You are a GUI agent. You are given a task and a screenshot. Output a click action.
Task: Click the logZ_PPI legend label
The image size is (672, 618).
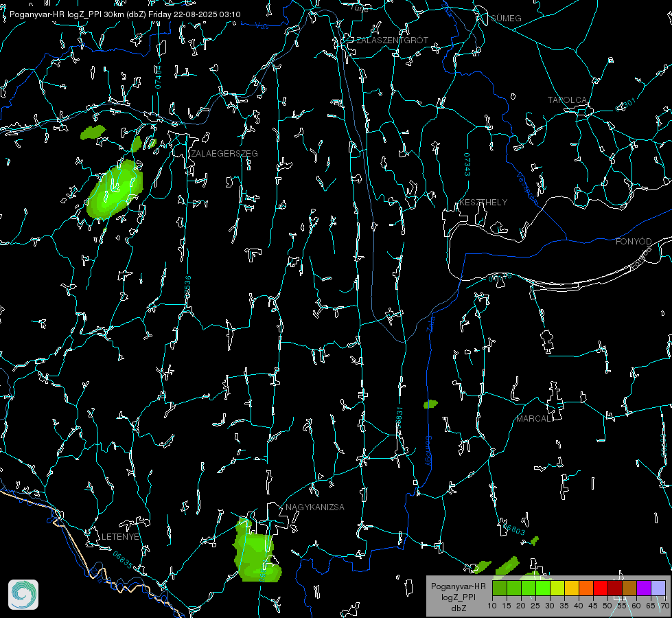tap(458, 597)
